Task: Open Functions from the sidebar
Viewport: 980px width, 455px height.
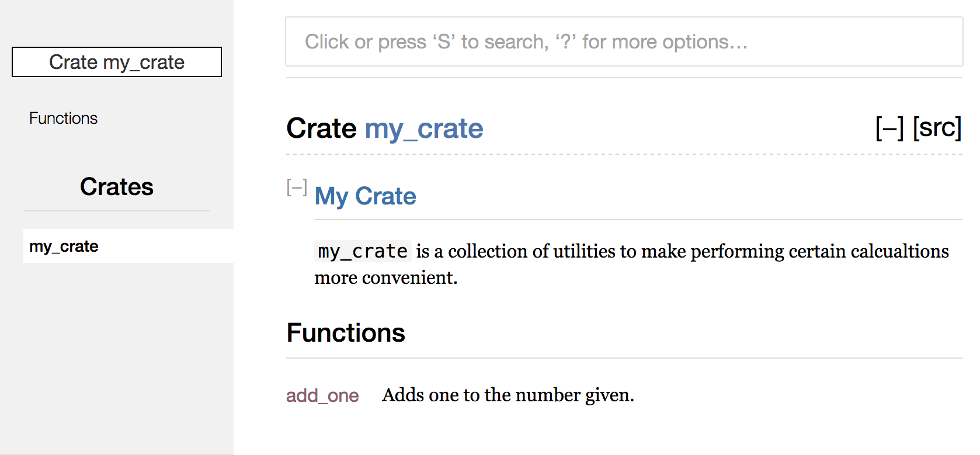Action: click(63, 118)
